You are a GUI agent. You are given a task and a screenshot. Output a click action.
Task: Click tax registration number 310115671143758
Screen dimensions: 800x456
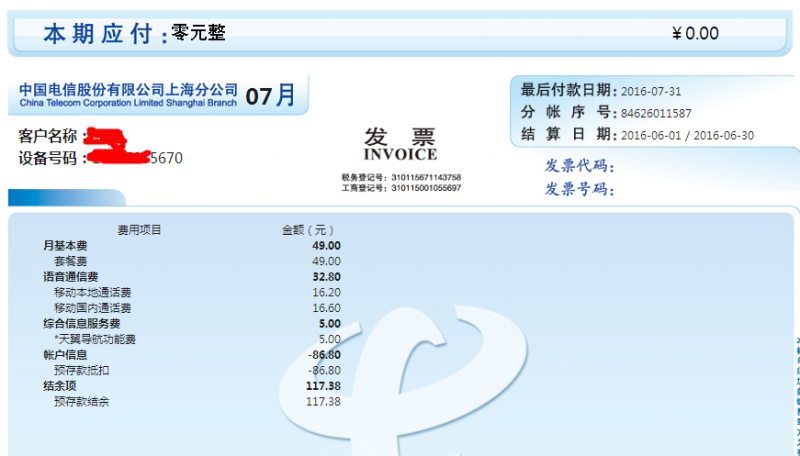[426, 178]
